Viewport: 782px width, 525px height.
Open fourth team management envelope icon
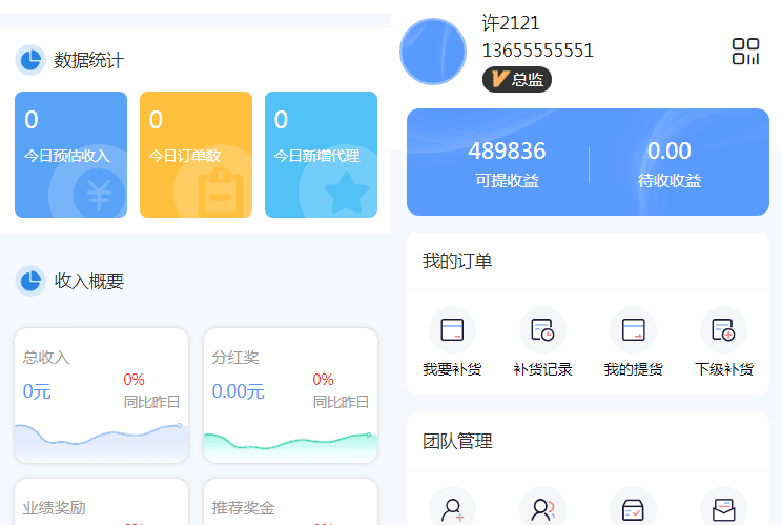tap(723, 508)
